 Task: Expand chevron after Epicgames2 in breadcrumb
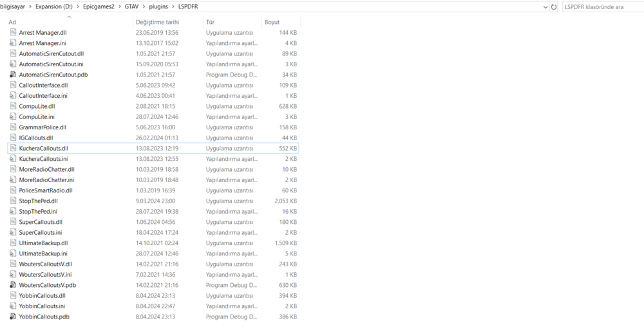click(120, 7)
